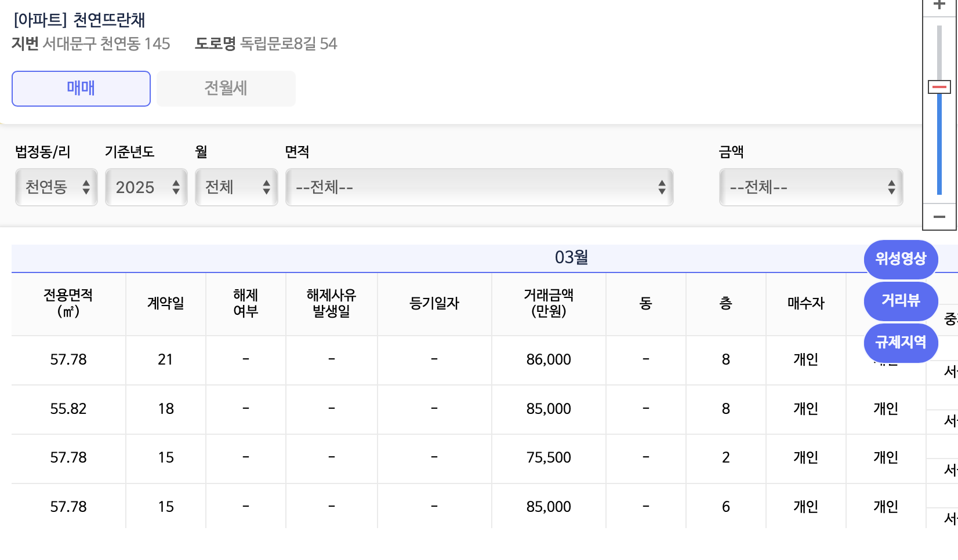The image size is (958, 560).
Task: Click the 55.82 area cell
Action: 68,409
